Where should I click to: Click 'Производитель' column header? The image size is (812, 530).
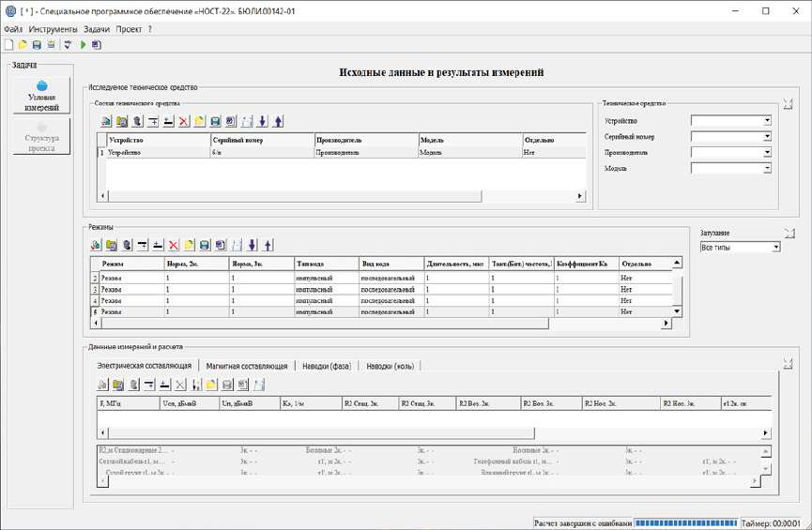[x=366, y=141]
